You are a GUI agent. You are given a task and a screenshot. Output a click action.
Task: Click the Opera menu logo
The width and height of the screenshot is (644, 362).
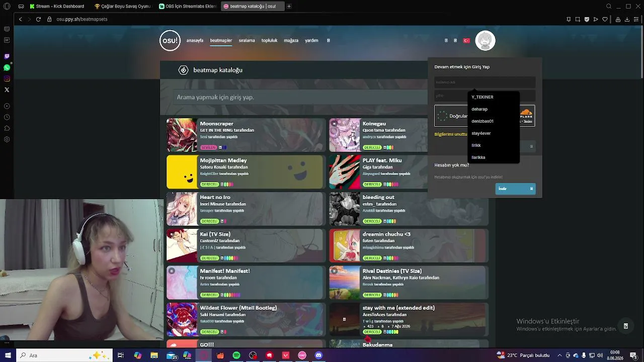[x=7, y=7]
